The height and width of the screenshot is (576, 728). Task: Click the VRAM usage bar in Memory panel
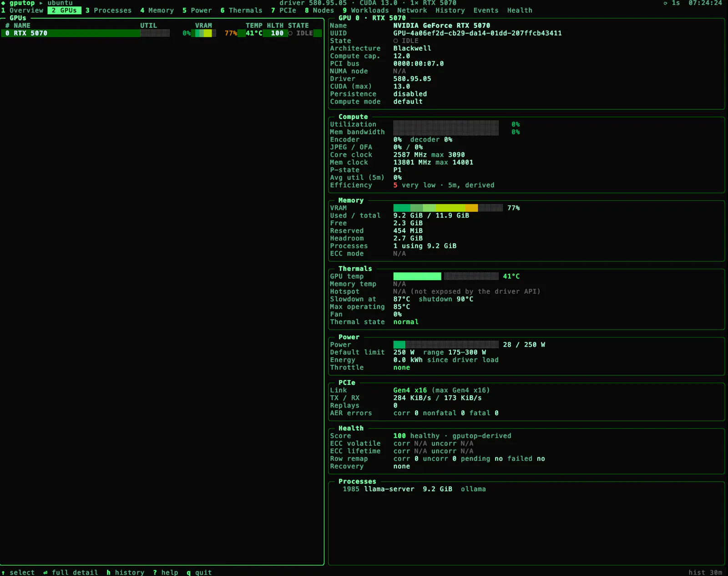pos(448,208)
